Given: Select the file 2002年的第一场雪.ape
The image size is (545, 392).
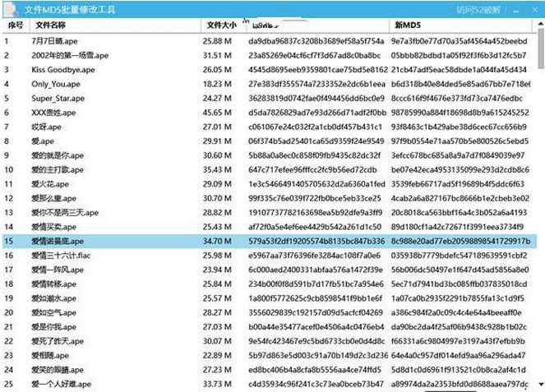Looking at the screenshot, I should coord(70,55).
